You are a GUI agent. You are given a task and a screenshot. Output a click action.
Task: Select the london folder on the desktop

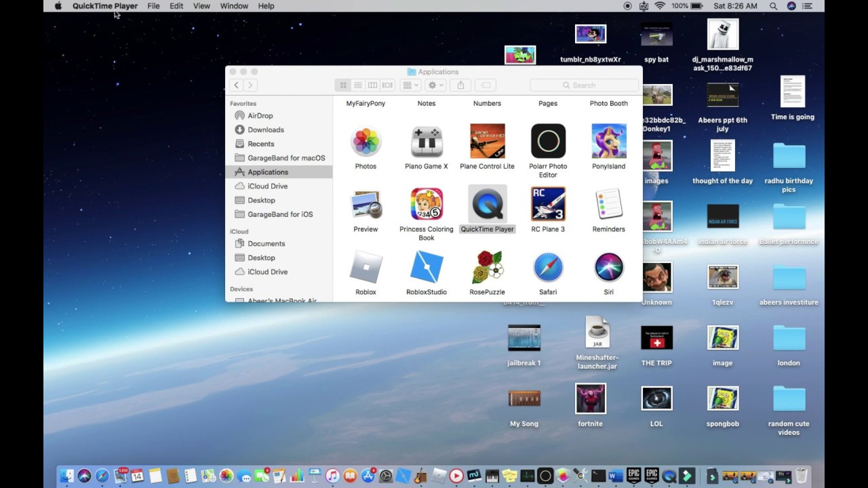tap(789, 338)
